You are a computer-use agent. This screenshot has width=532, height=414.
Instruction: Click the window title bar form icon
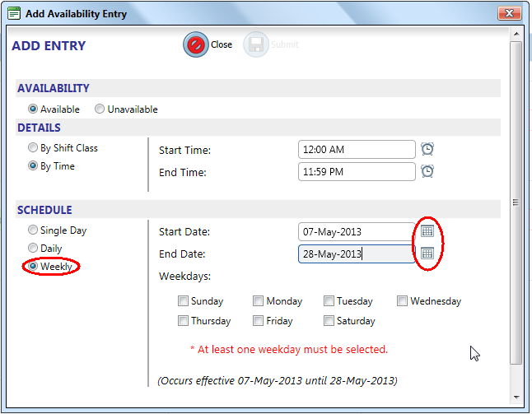13,12
